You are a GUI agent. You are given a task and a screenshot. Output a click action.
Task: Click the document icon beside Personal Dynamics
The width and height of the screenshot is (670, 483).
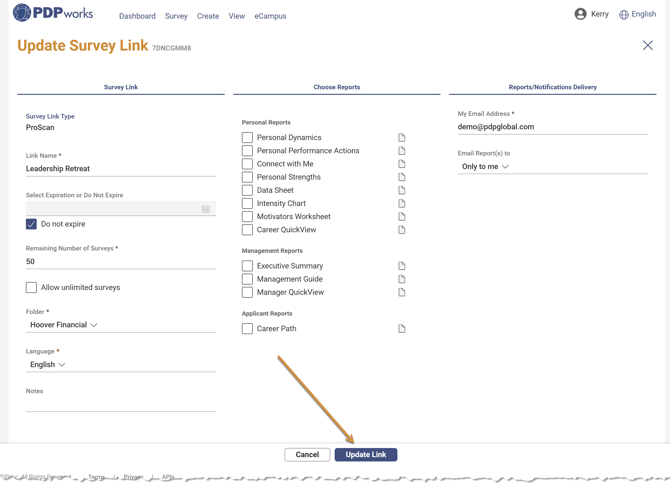coord(402,138)
